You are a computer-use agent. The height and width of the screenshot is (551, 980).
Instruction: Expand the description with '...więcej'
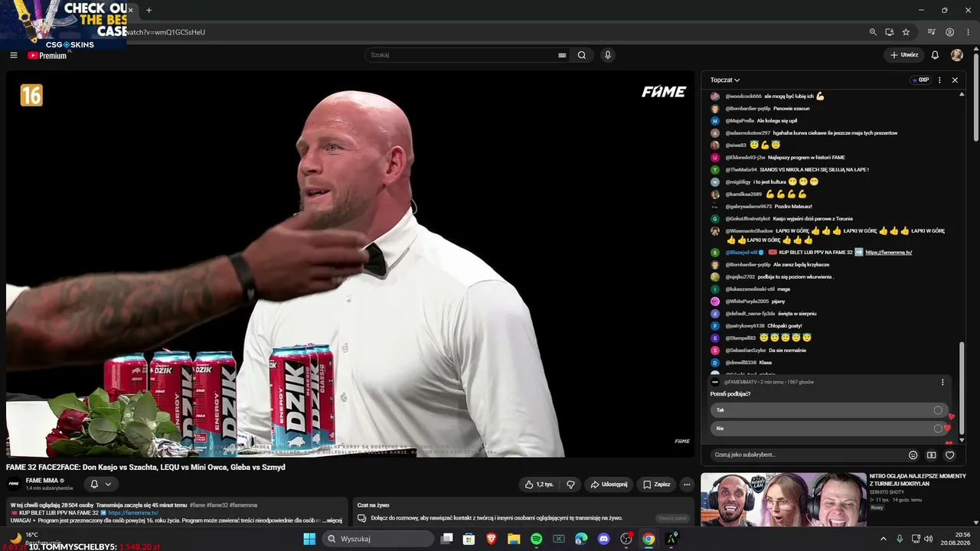332,520
